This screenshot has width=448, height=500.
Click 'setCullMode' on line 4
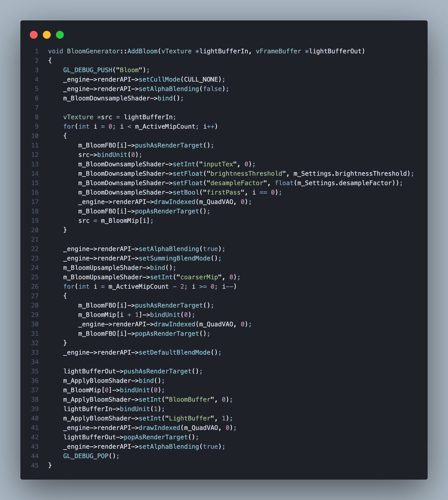coord(159,80)
